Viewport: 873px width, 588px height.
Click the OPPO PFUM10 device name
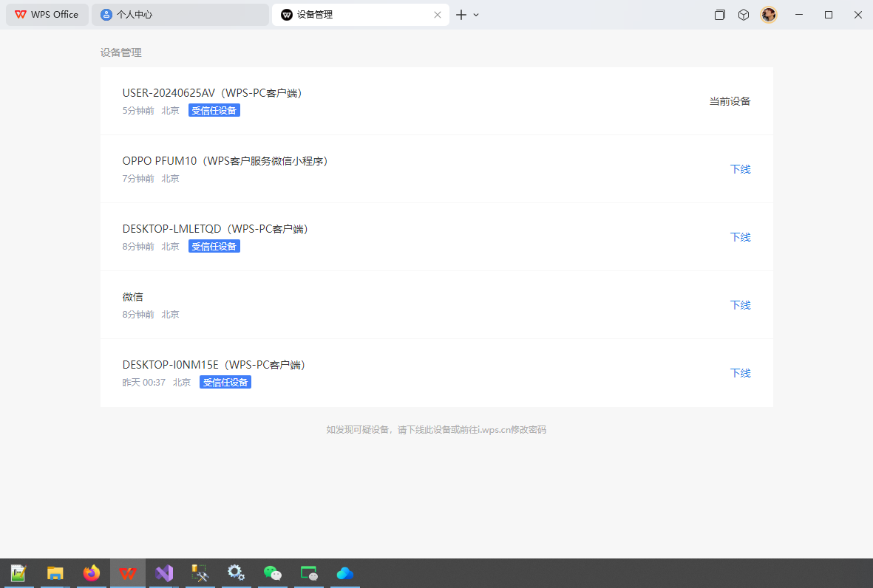point(225,161)
